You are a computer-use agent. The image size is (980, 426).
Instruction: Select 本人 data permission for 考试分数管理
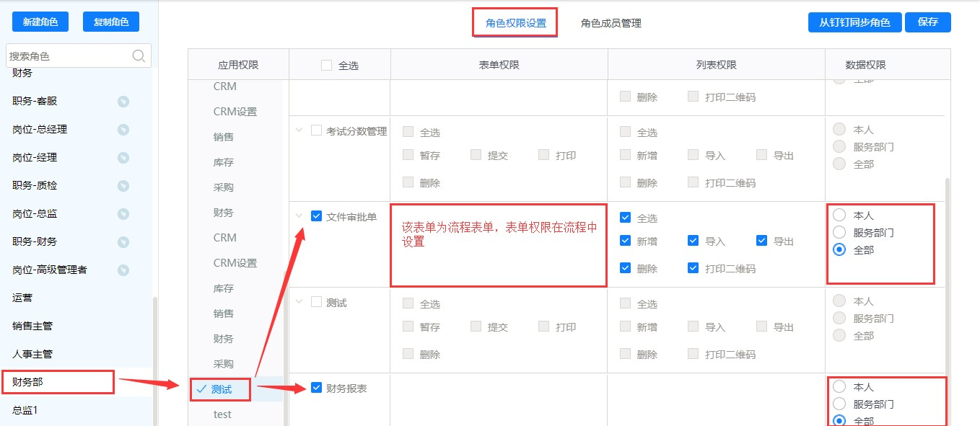point(839,129)
